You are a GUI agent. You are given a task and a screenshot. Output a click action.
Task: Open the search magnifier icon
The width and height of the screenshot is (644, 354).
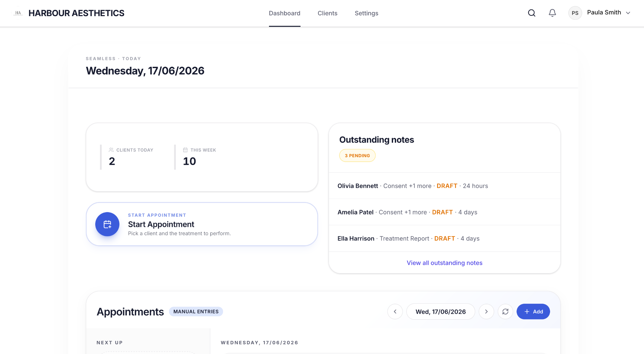pos(532,13)
